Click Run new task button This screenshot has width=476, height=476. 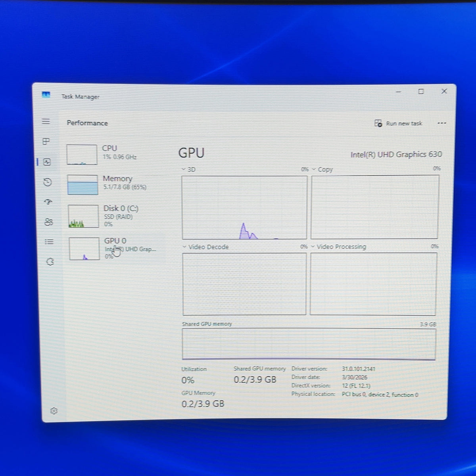coord(398,123)
